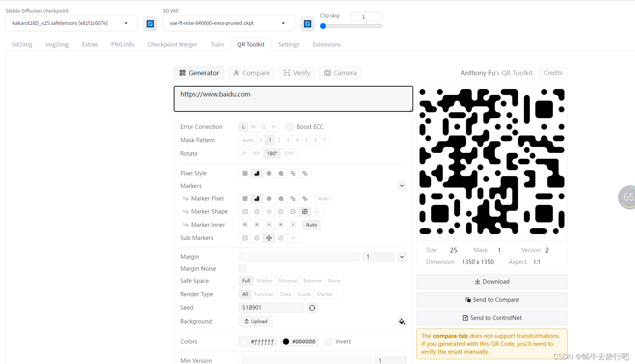The image size is (635, 364).
Task: Select circle Marker Shape
Action: pyautogui.click(x=257, y=212)
